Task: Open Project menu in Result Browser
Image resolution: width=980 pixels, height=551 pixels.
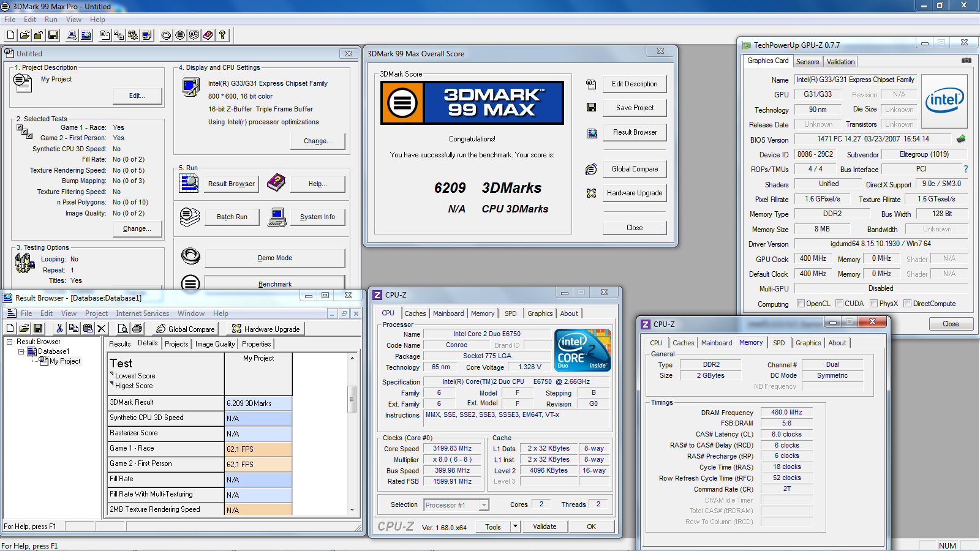Action: click(96, 313)
